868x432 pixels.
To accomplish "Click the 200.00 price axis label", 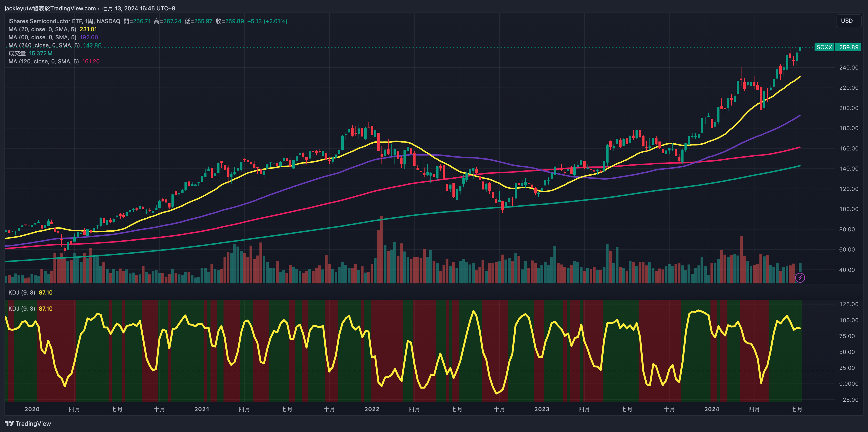I will 848,108.
